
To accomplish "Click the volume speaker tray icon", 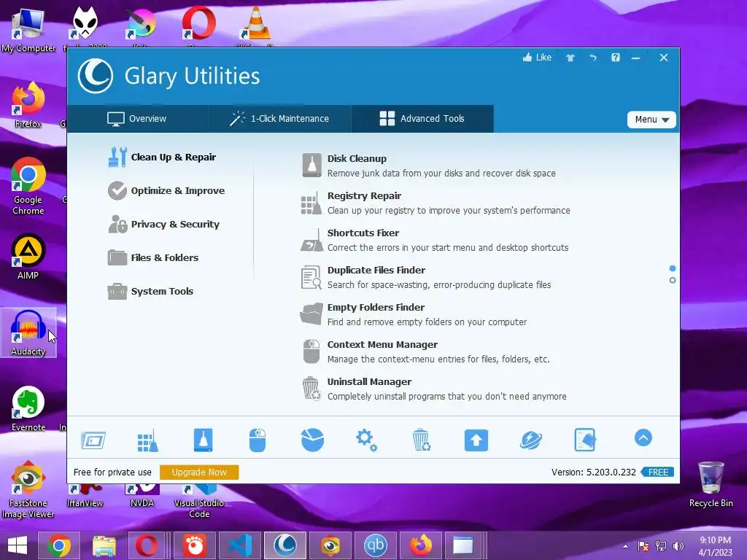I will [x=678, y=546].
